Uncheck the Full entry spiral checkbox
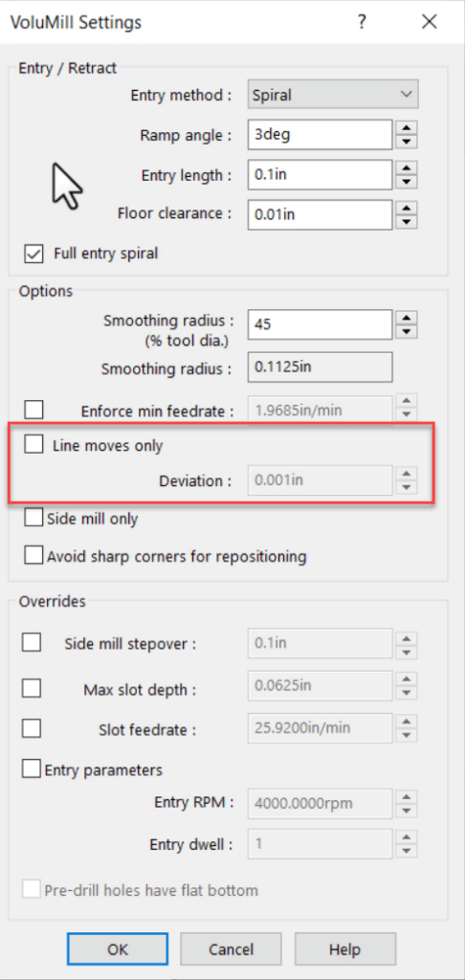The height and width of the screenshot is (980, 465). (33, 254)
